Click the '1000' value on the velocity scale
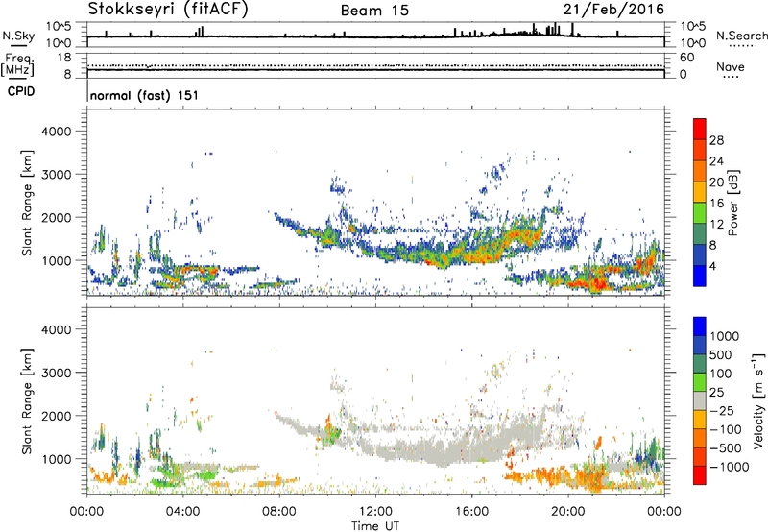This screenshot has height=532, width=768. point(724,336)
